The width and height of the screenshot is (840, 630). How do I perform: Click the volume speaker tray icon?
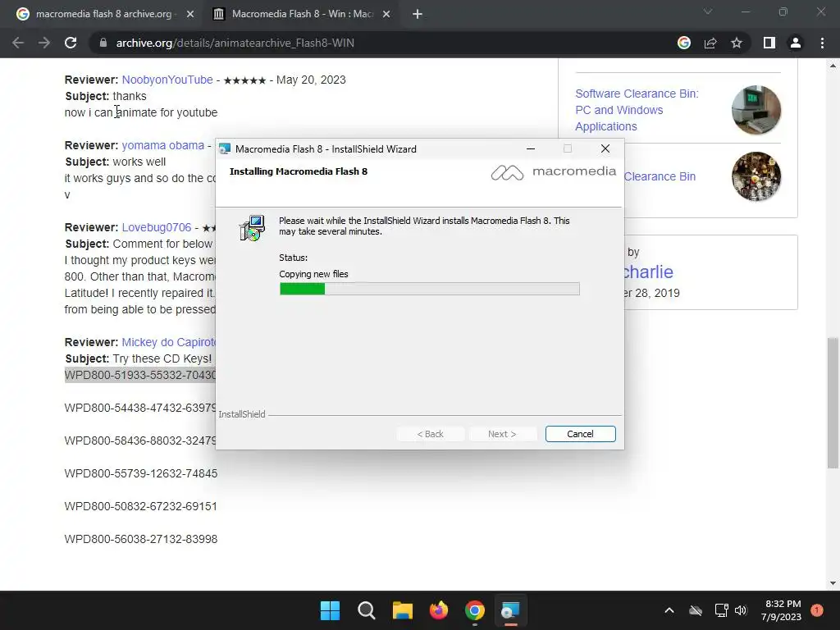click(x=741, y=610)
